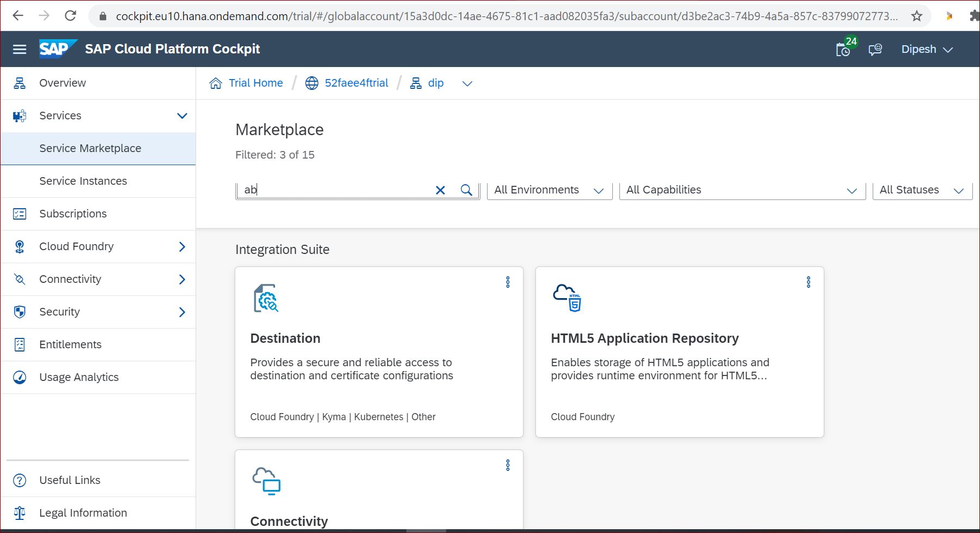
Task: Open HTML5 Application Repository tile actions
Action: (x=808, y=282)
